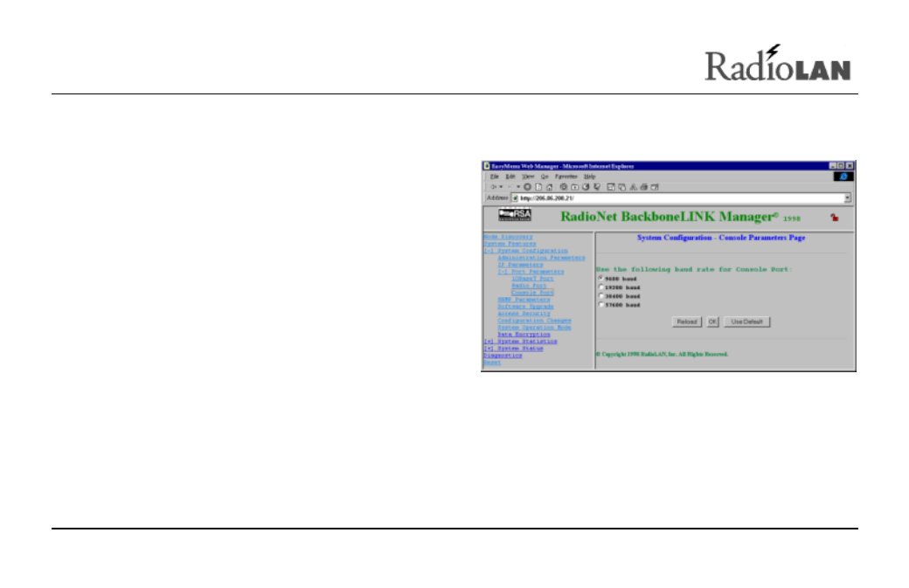Open the Go menu

point(545,176)
